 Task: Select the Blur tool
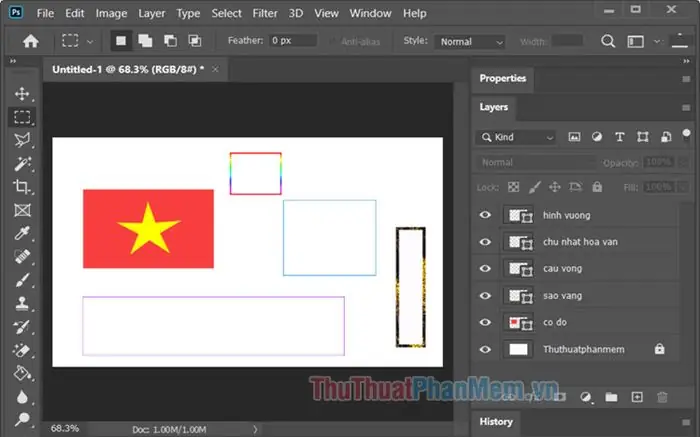pyautogui.click(x=22, y=397)
